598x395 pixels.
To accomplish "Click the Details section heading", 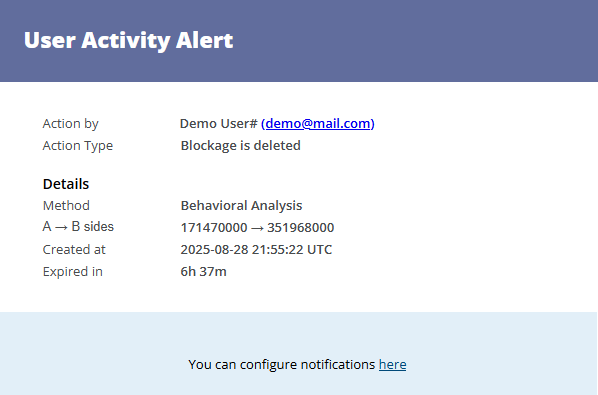I will (66, 184).
